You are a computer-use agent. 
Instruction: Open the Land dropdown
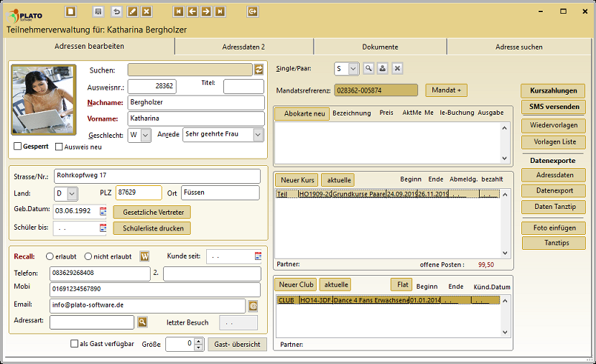[72, 194]
